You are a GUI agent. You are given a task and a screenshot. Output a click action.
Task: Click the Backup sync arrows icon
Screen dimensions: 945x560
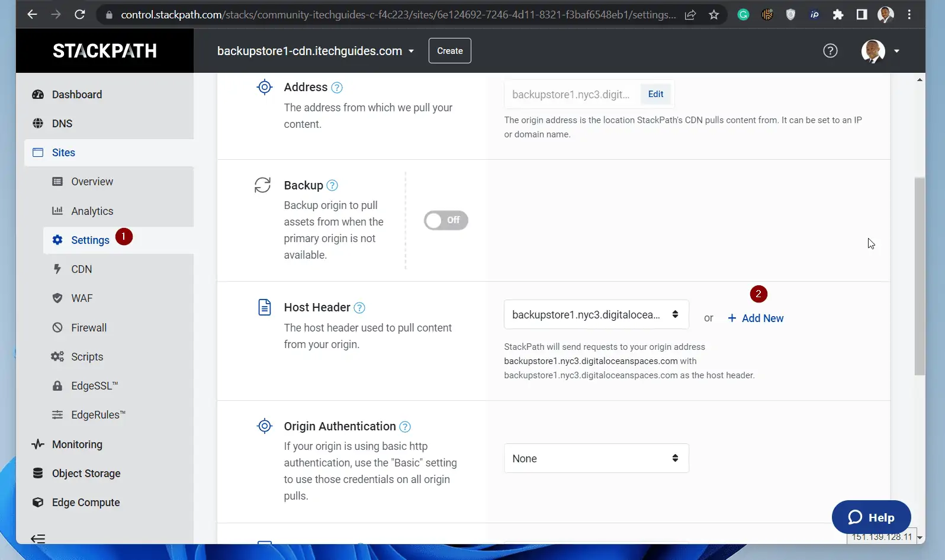coord(263,185)
